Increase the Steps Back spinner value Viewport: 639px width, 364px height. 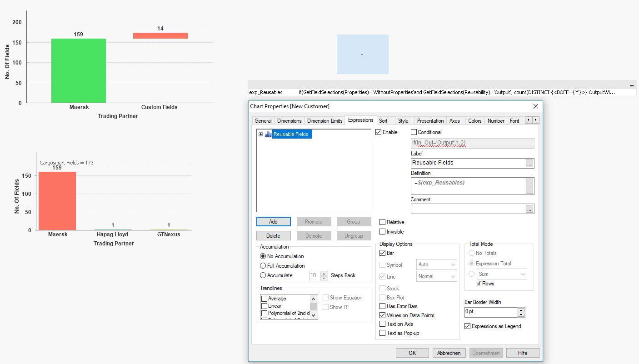[x=324, y=273]
